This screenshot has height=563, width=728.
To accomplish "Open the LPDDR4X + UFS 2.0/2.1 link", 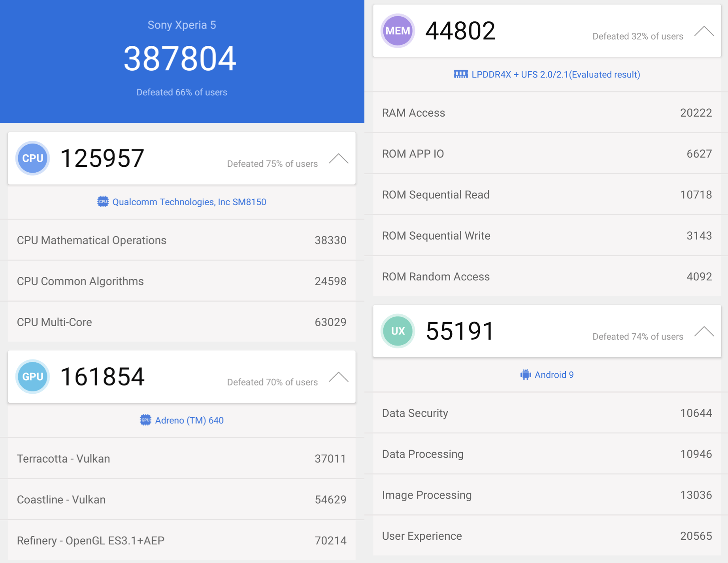I will (x=556, y=75).
